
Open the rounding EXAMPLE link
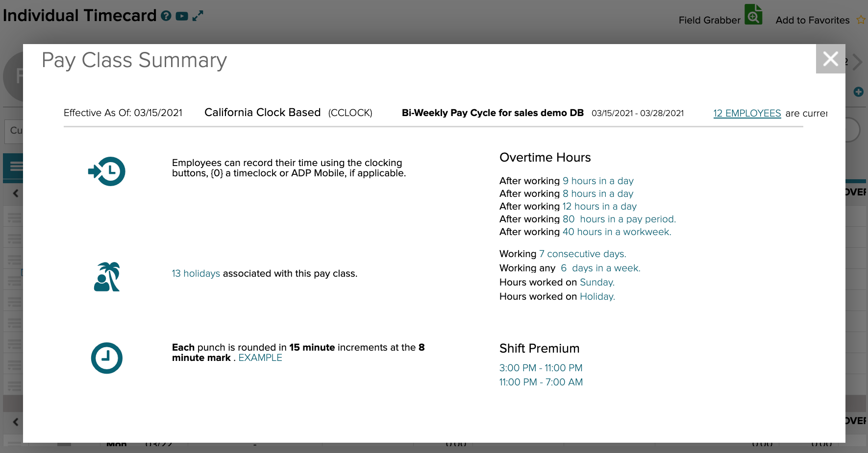[x=260, y=358]
